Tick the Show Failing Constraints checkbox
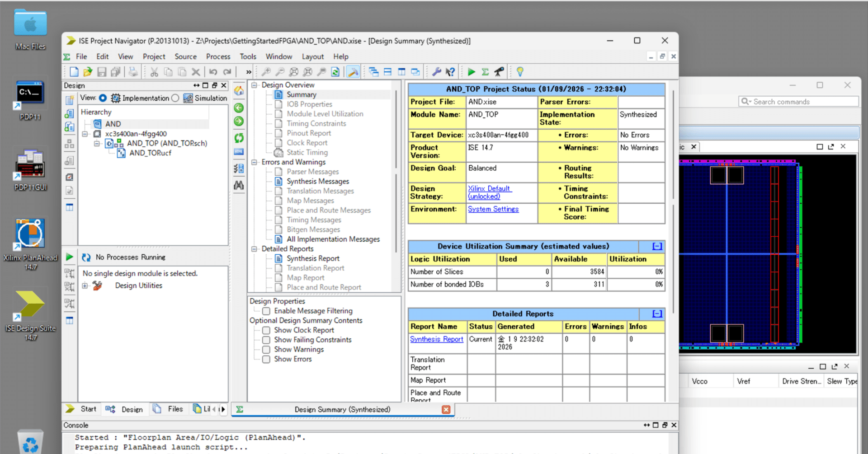 pyautogui.click(x=266, y=340)
